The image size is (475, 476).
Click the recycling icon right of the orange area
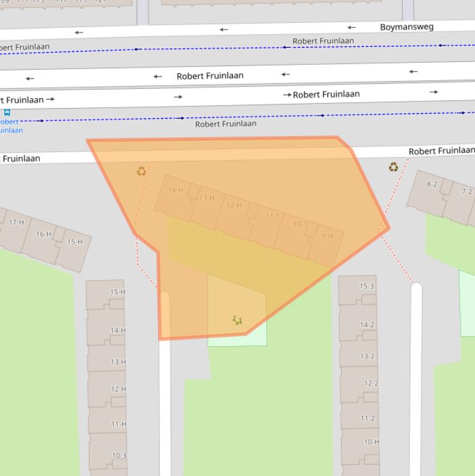[393, 167]
